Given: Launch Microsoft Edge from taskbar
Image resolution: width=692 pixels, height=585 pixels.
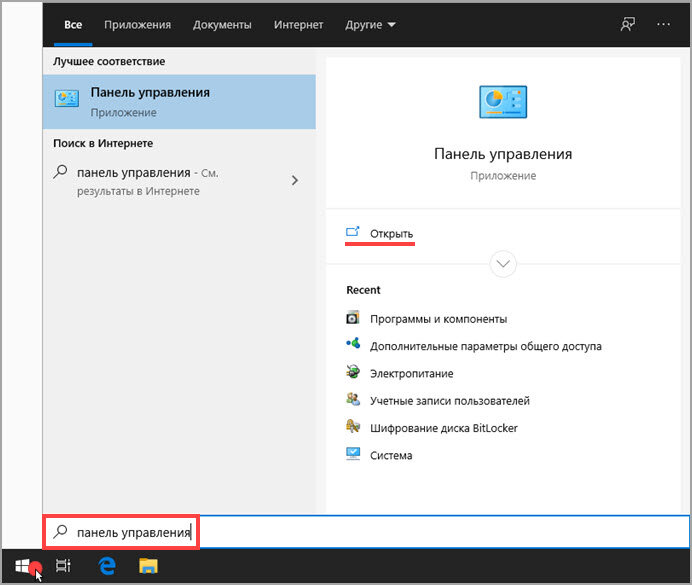Looking at the screenshot, I should click(107, 566).
